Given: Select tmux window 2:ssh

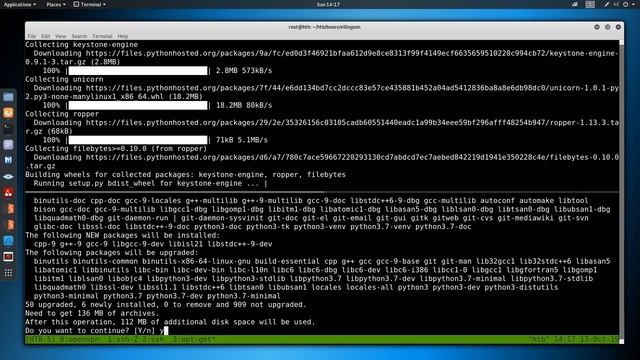Looking at the screenshot, I should point(152,340).
